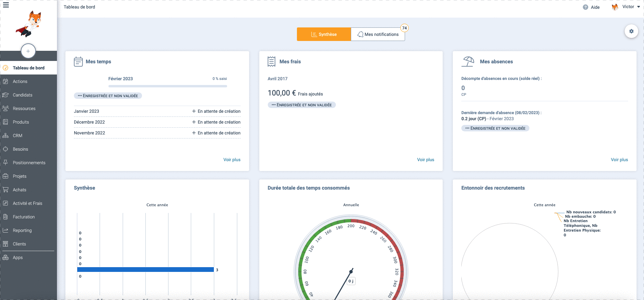Click Voir plus in Mes frais
644x300 pixels.
(426, 159)
